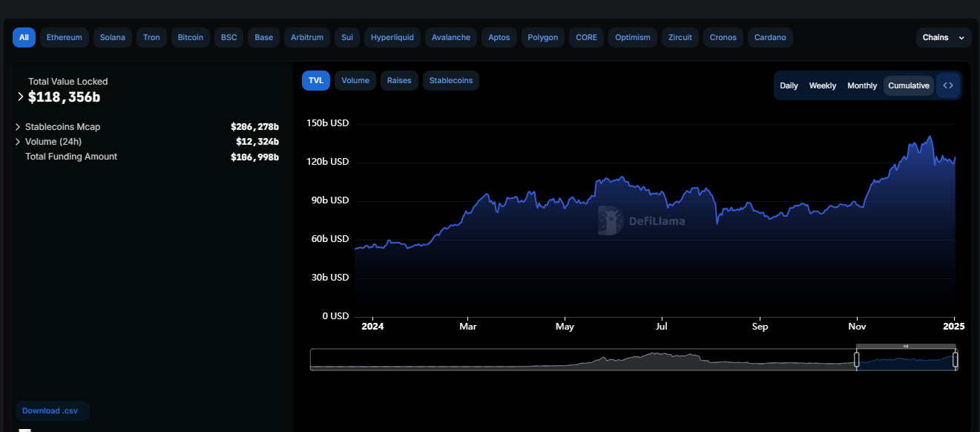This screenshot has height=432, width=980.
Task: Expand the Stablecoins Mcap row
Action: pyautogui.click(x=18, y=127)
